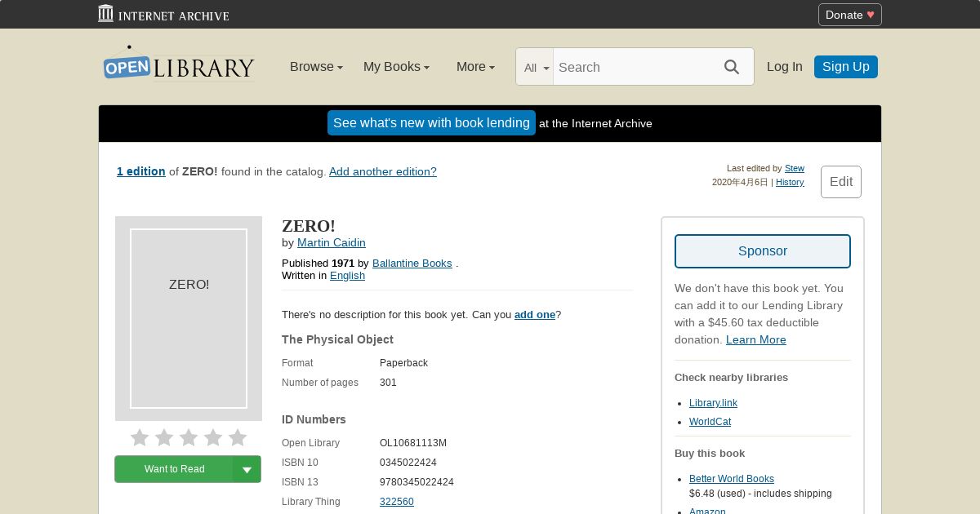Expand the Want to Read dropdown arrow
Image resolution: width=980 pixels, height=514 pixels.
click(x=247, y=469)
